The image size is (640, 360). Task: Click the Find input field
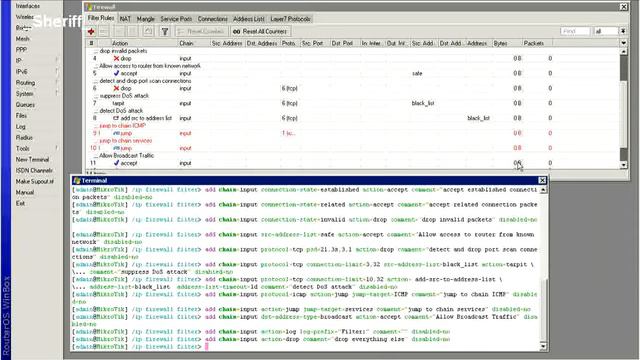(x=575, y=31)
